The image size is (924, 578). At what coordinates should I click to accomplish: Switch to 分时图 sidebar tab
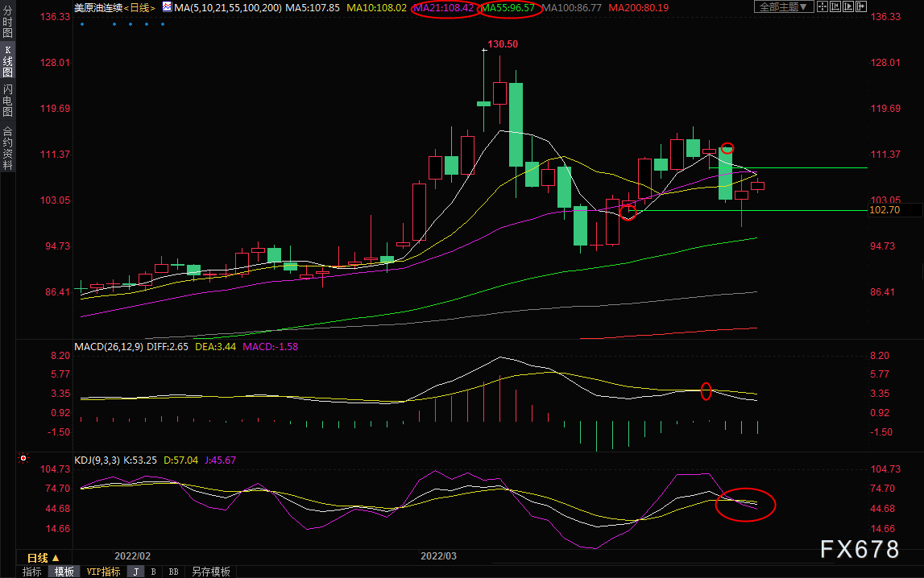(8, 21)
